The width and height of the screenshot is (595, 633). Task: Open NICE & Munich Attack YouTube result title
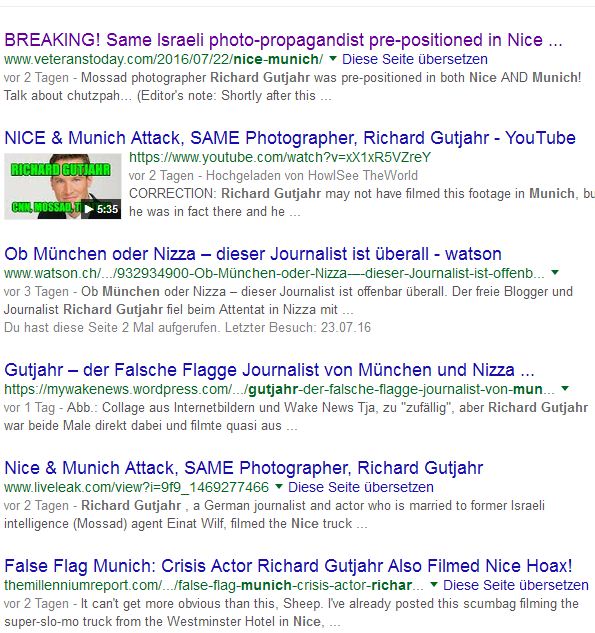pos(290,138)
